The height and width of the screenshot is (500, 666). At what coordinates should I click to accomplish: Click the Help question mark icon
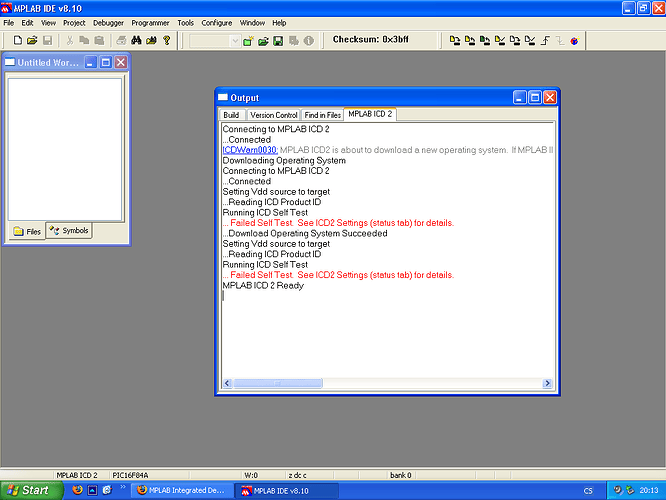click(166, 40)
